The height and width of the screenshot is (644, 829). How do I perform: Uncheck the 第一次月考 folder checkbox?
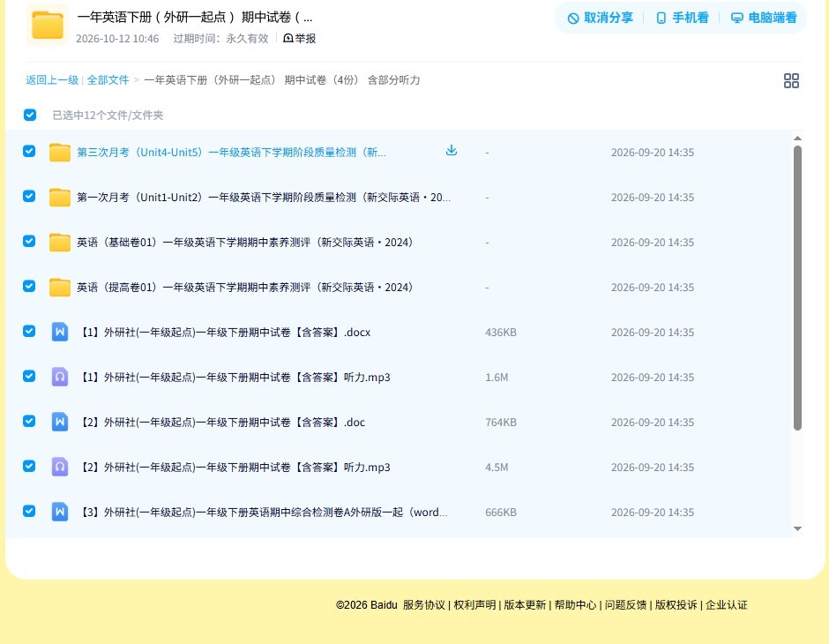29,196
